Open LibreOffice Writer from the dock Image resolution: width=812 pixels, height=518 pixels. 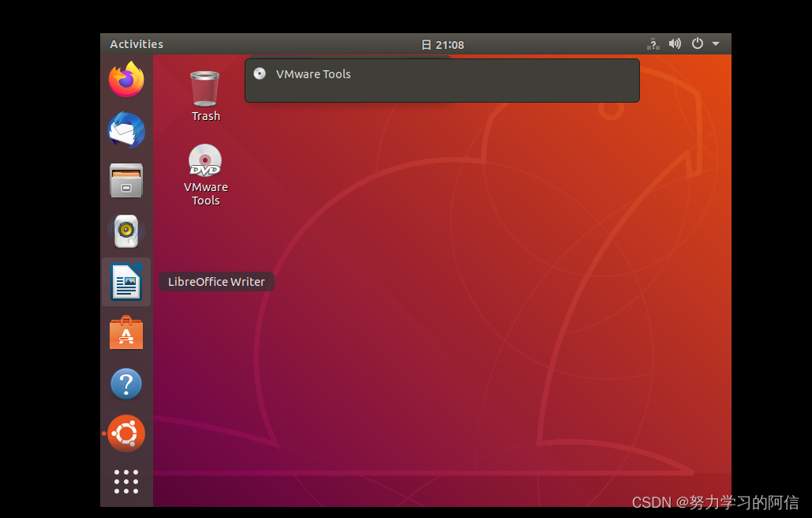tap(126, 282)
